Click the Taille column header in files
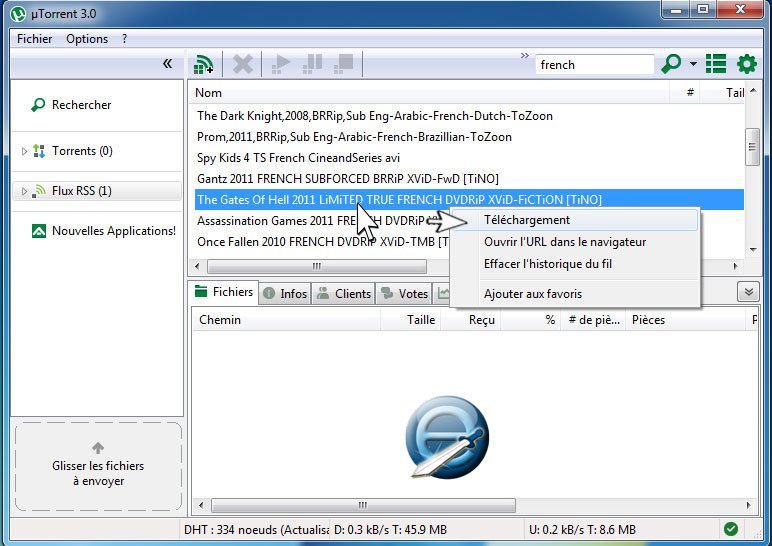 pos(411,320)
